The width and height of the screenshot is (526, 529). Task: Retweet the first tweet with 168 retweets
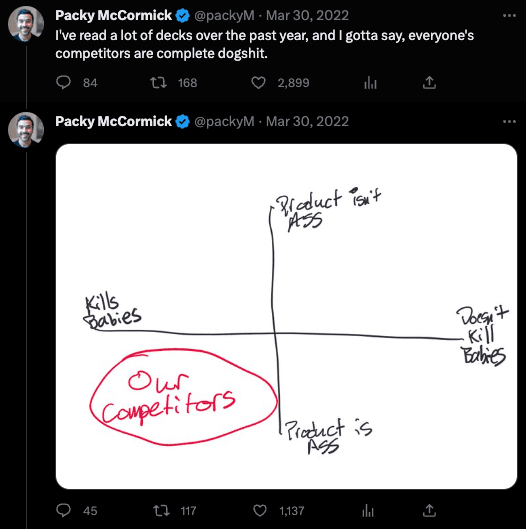pos(158,83)
